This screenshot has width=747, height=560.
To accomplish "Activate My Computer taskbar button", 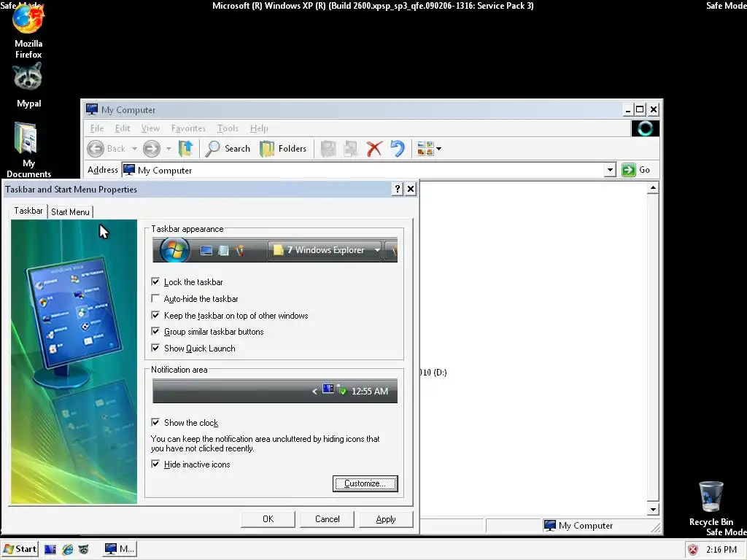I will coord(120,549).
